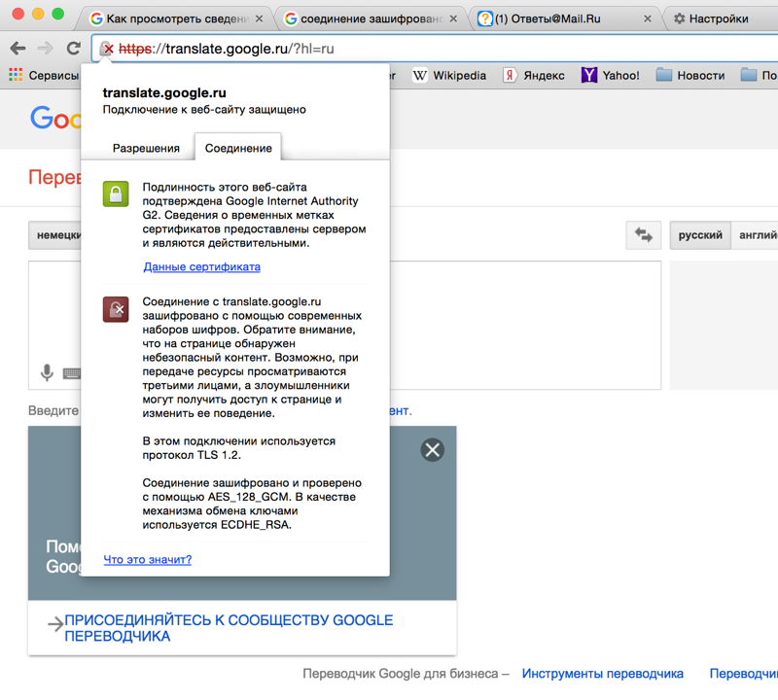Open the Инструменты переводчика link
Screen dimensions: 778x700
[602, 674]
